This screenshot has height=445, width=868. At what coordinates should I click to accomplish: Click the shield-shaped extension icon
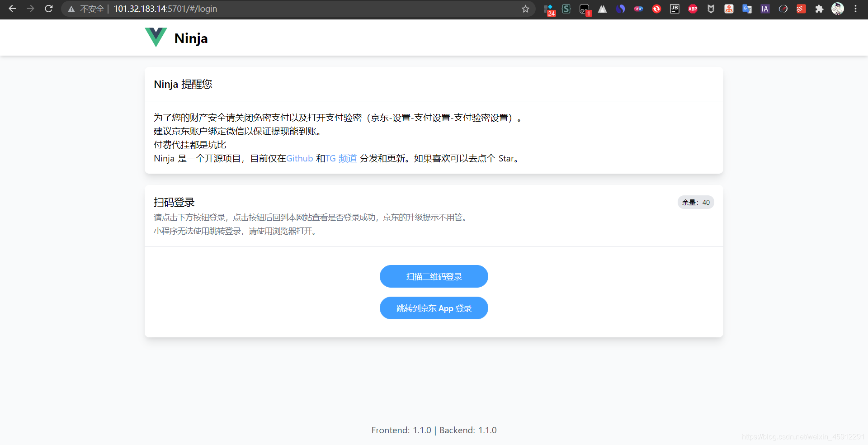[x=711, y=9]
